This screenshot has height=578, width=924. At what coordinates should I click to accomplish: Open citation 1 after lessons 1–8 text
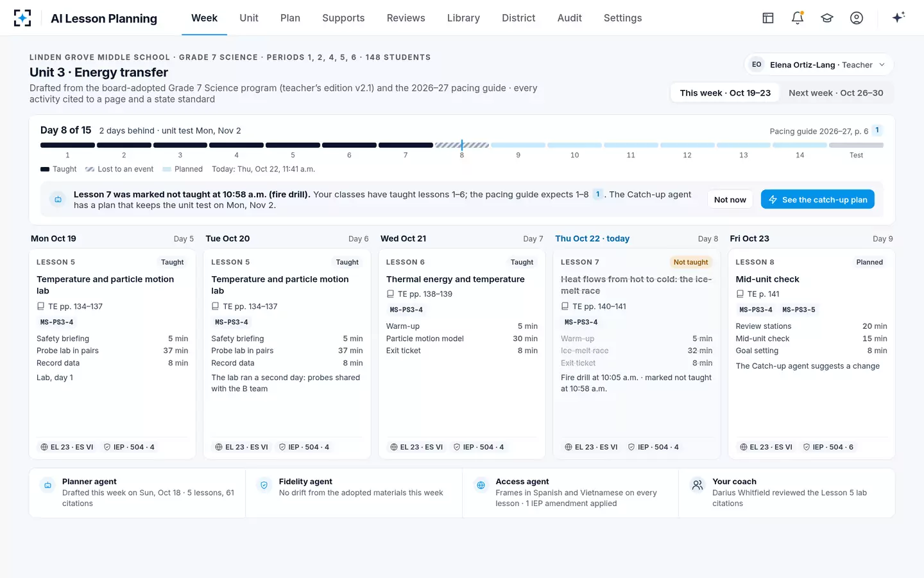pos(597,194)
